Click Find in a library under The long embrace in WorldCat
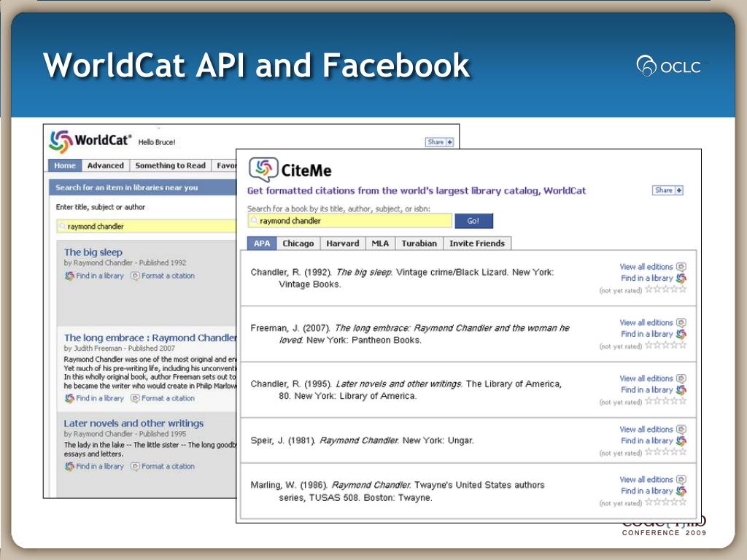The width and height of the screenshot is (747, 560). (x=99, y=398)
